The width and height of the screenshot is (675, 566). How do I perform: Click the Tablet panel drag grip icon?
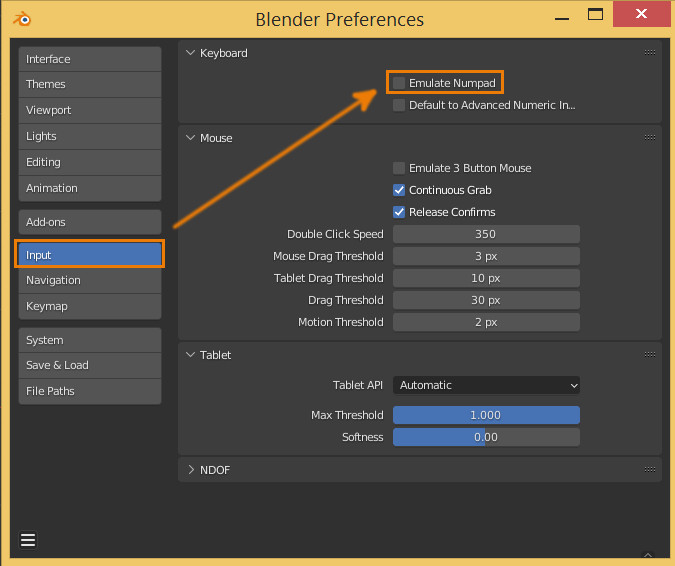(x=650, y=354)
